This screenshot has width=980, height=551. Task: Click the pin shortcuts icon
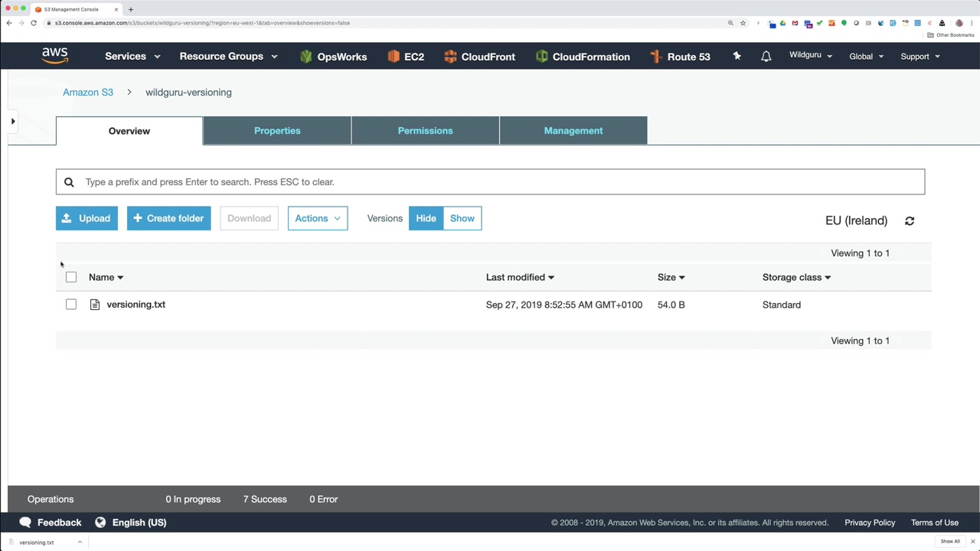click(x=737, y=56)
